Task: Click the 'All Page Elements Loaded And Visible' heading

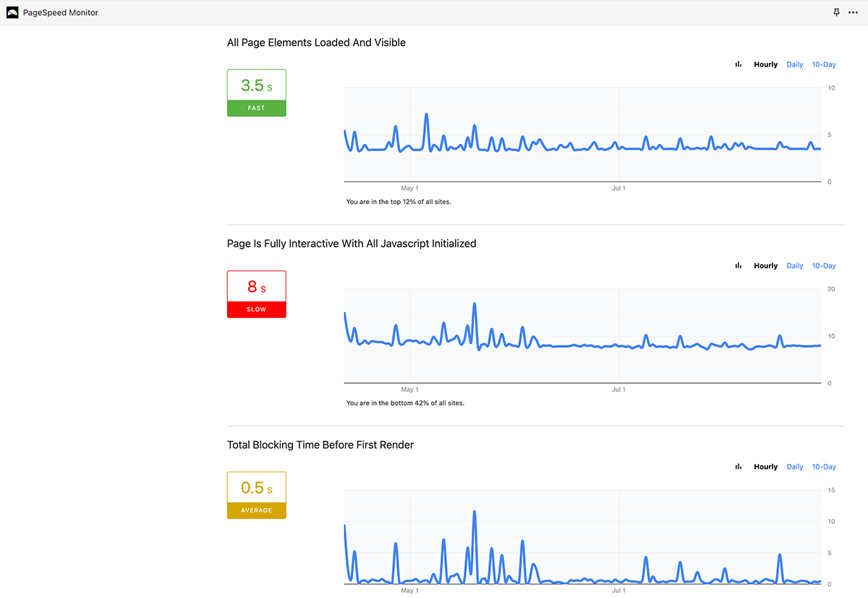Action: pyautogui.click(x=316, y=43)
